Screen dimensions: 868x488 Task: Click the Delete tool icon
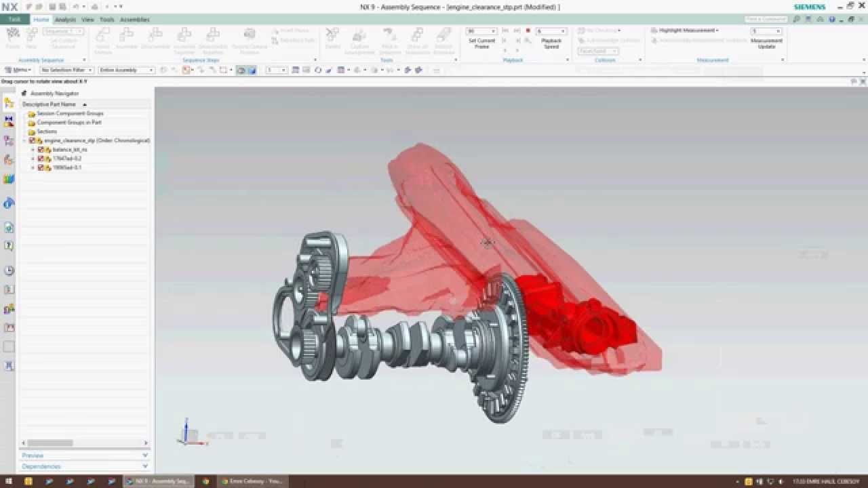click(332, 38)
